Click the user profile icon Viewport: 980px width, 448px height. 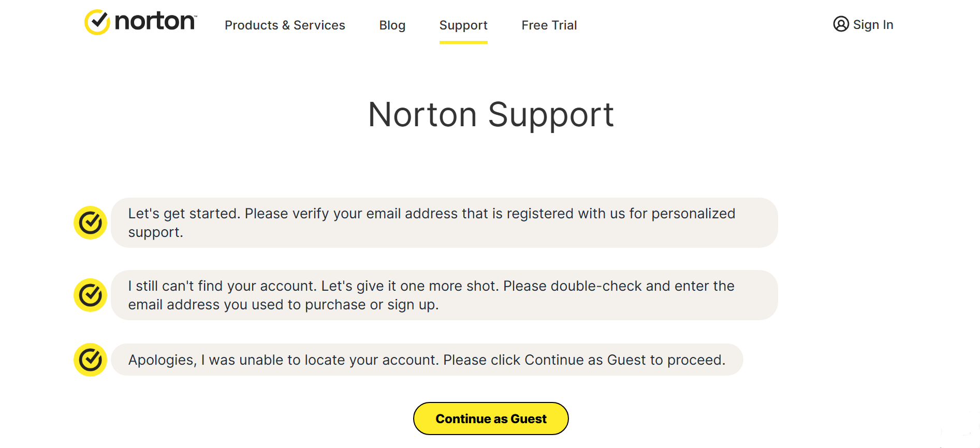pyautogui.click(x=841, y=24)
